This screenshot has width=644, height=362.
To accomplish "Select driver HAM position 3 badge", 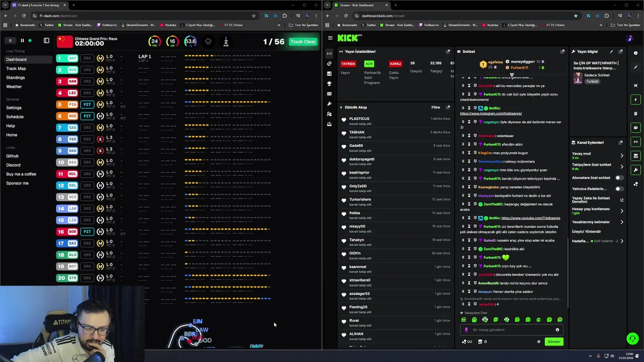I will [x=67, y=81].
